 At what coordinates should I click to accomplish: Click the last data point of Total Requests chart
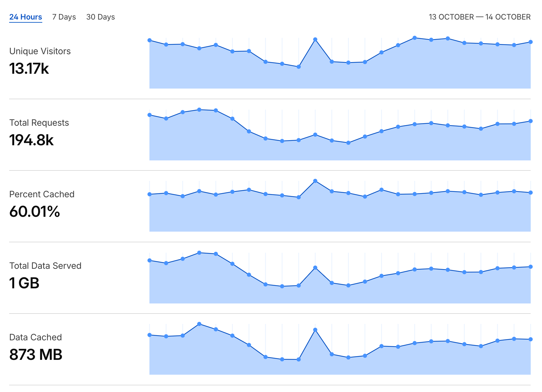tap(531, 121)
